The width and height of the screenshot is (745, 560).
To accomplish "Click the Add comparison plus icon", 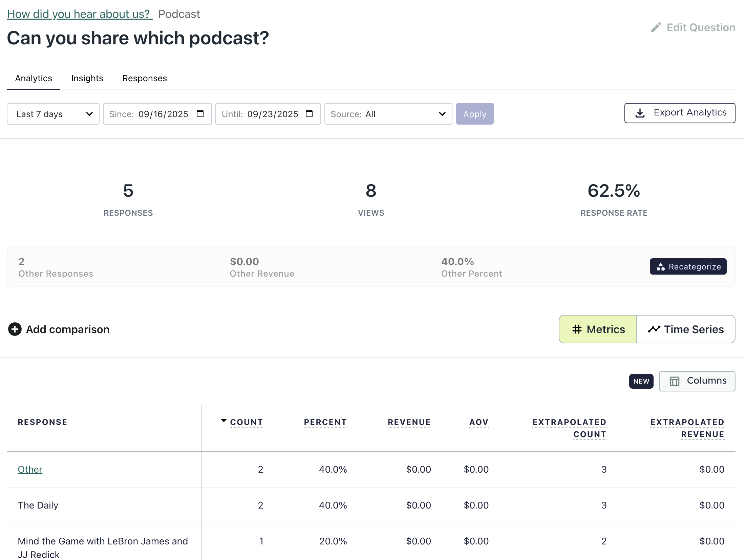I will tap(15, 329).
